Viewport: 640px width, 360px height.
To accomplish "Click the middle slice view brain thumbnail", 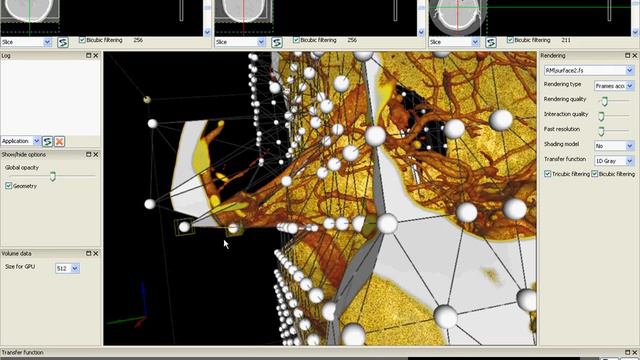I will 243,11.
